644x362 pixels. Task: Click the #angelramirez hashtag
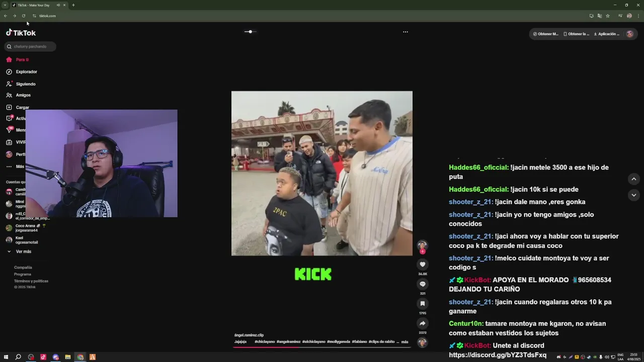tap(288, 342)
